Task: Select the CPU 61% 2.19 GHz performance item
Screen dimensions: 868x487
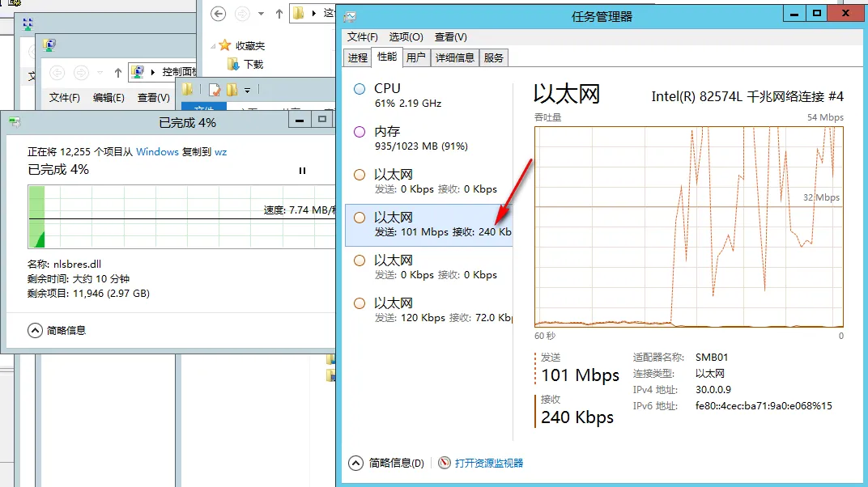Action: tap(429, 95)
